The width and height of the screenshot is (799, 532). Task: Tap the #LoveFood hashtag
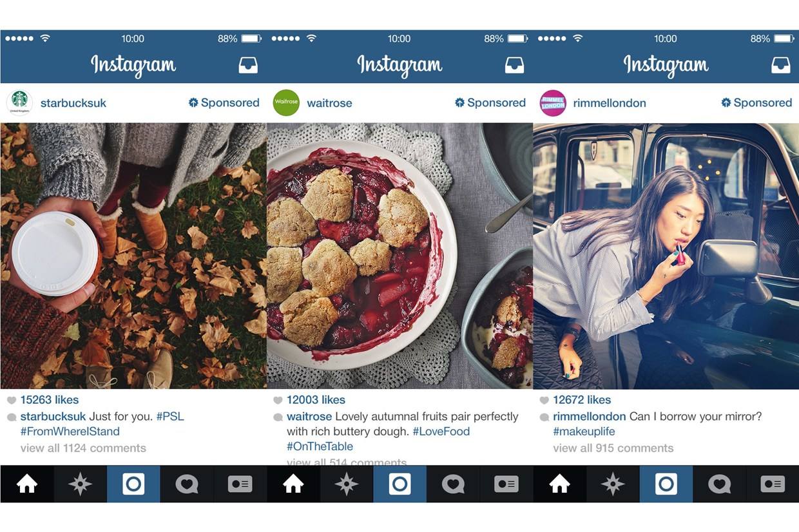pos(441,432)
